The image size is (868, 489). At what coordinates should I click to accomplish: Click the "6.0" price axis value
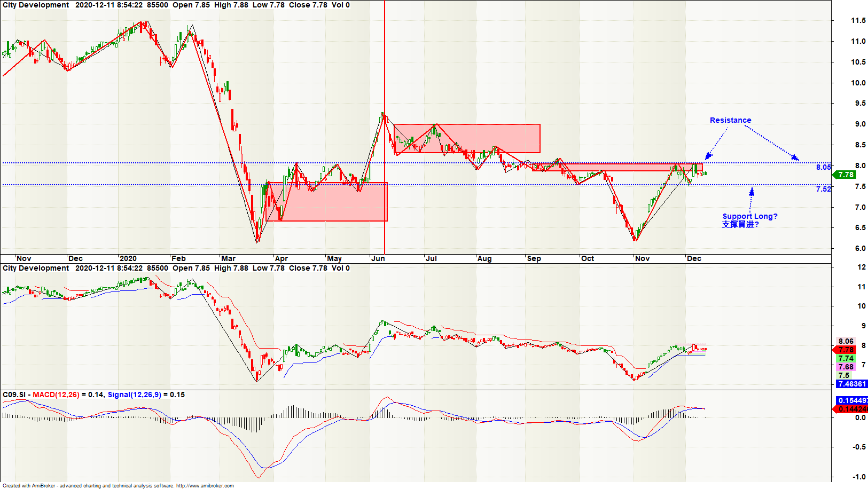(x=860, y=248)
